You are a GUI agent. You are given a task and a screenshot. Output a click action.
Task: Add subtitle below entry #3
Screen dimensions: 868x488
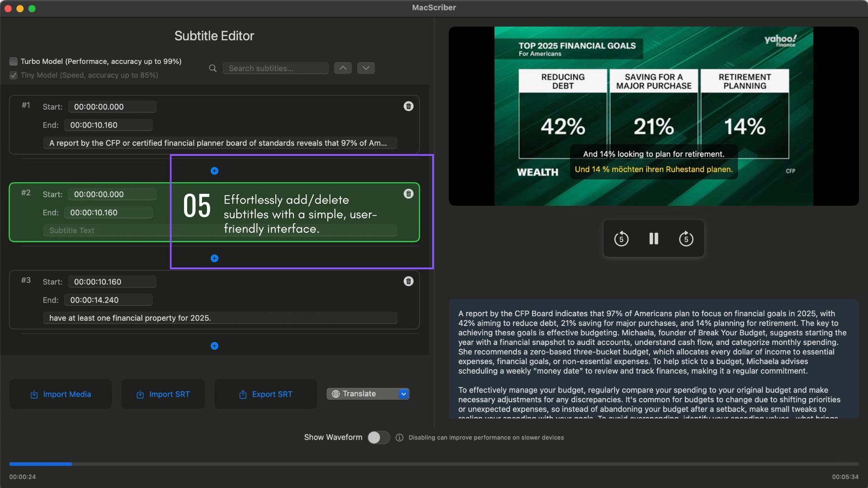tap(214, 346)
